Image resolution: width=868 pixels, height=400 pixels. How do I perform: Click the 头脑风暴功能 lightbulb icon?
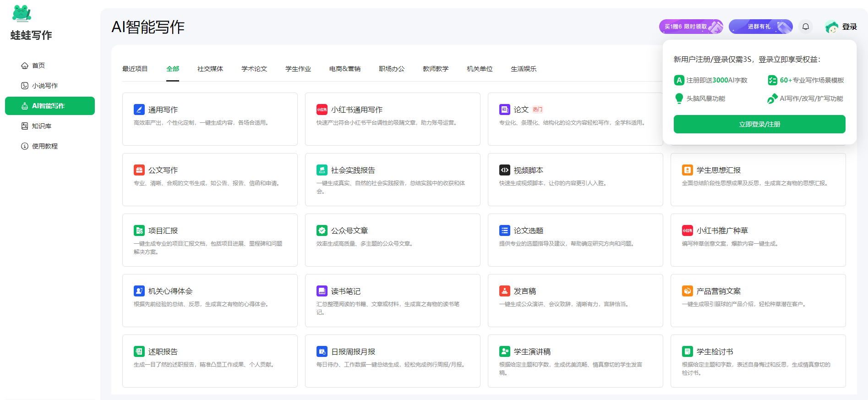point(679,99)
